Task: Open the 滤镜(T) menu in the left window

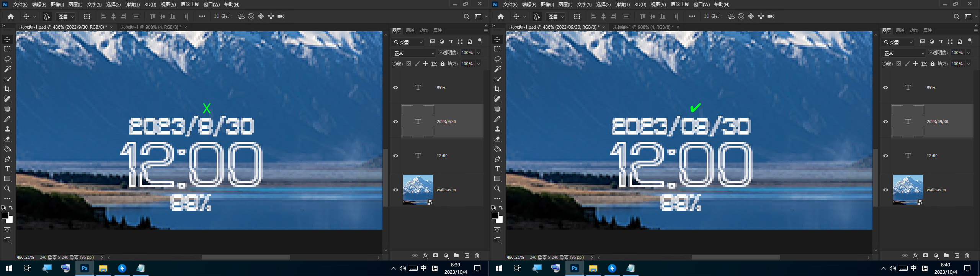Action: pos(132,5)
